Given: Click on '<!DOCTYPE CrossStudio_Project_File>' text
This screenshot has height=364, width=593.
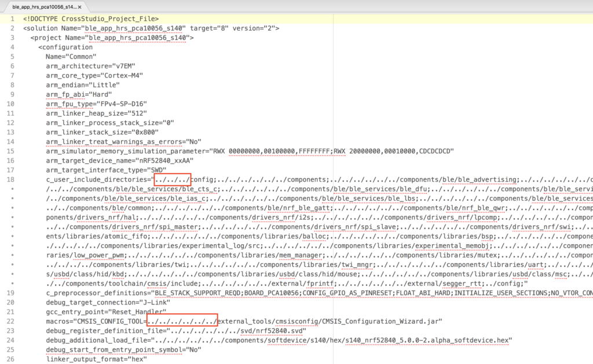Looking at the screenshot, I should pos(91,19).
